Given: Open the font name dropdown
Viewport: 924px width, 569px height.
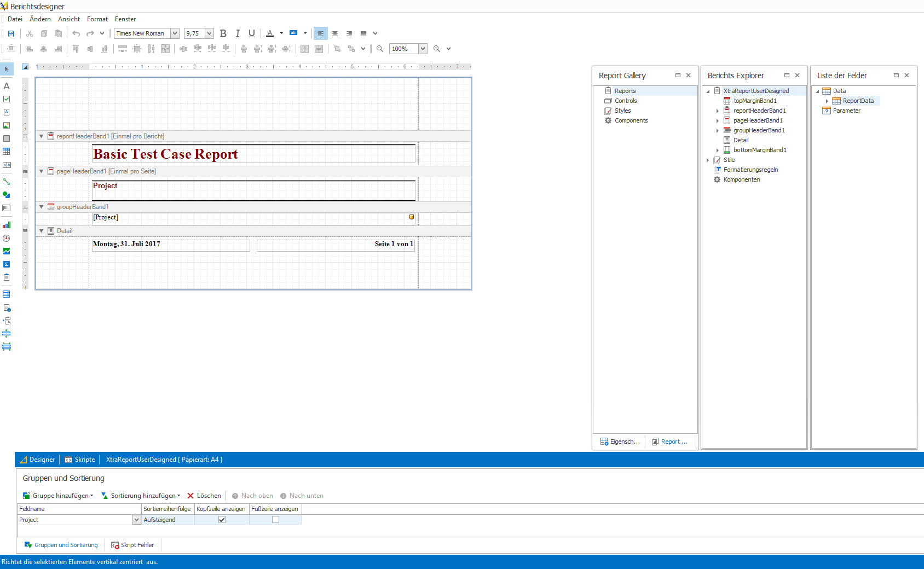Looking at the screenshot, I should pos(175,33).
